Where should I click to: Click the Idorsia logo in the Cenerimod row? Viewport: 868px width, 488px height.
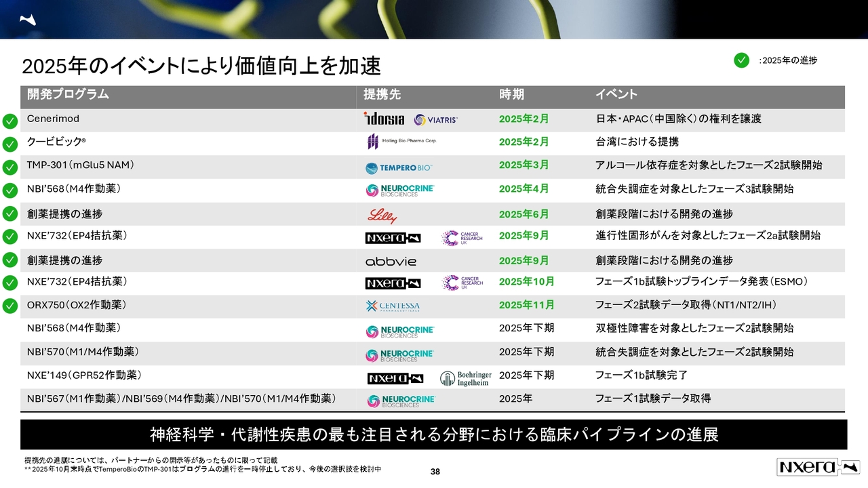(x=384, y=119)
